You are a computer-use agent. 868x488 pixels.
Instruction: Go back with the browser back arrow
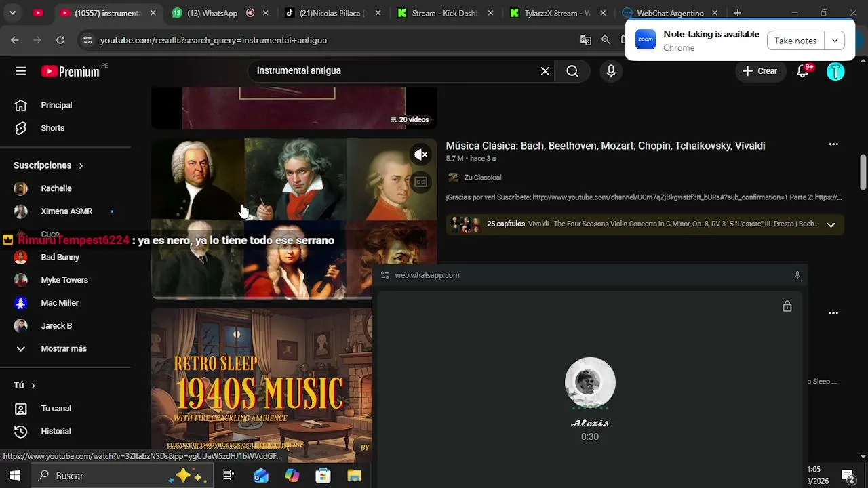click(x=15, y=40)
